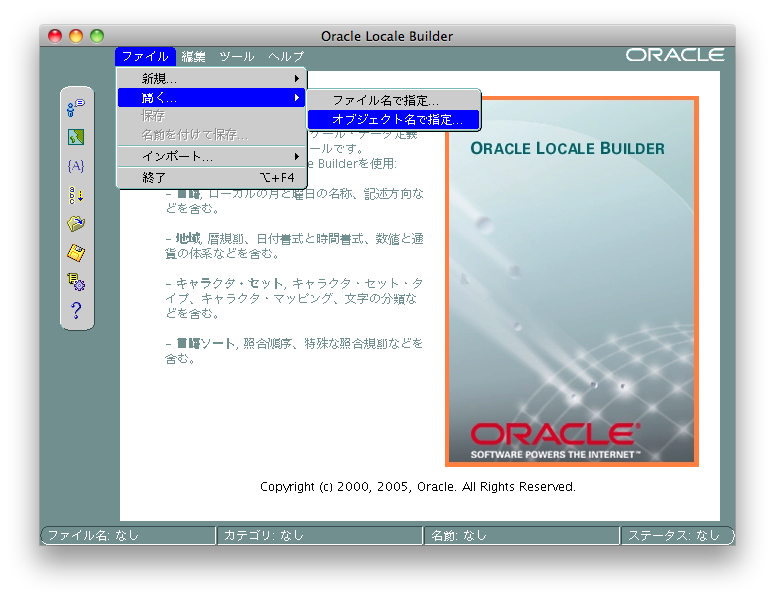Screen dimensions: 775x600
Task: Select ファイル名で指定... submenu item
Action: [x=393, y=100]
